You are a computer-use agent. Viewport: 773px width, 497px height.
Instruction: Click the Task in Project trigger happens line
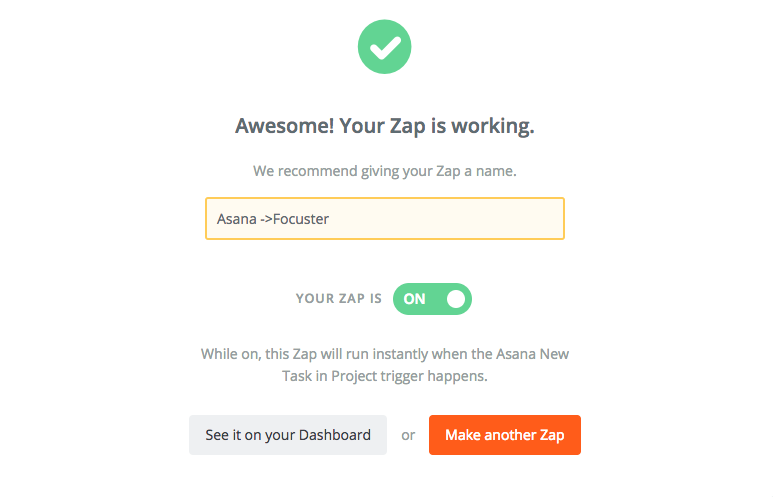pos(385,376)
